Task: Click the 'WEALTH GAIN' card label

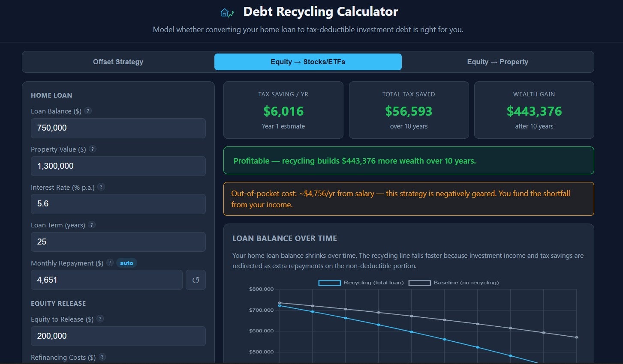Action: 534,94
